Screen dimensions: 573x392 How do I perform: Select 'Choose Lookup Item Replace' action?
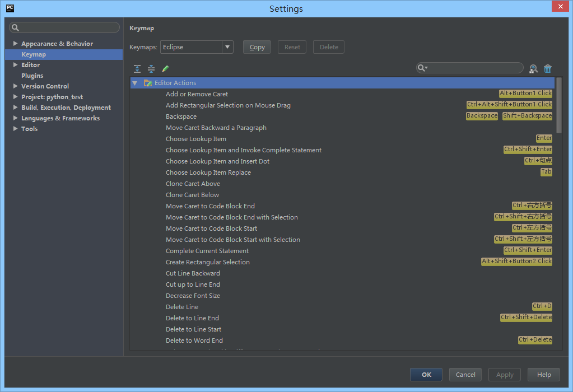click(208, 172)
